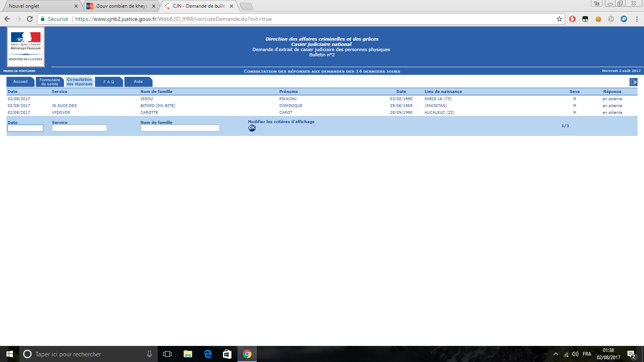Viewport: 644px width, 362px height.
Task: Switch to the Gouv combien de kheys tab
Action: (x=121, y=6)
